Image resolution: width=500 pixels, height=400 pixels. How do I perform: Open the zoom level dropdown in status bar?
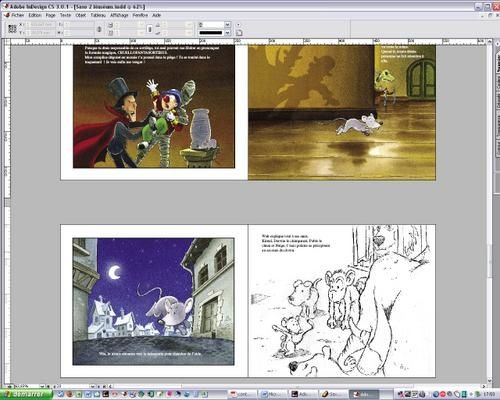(x=43, y=386)
